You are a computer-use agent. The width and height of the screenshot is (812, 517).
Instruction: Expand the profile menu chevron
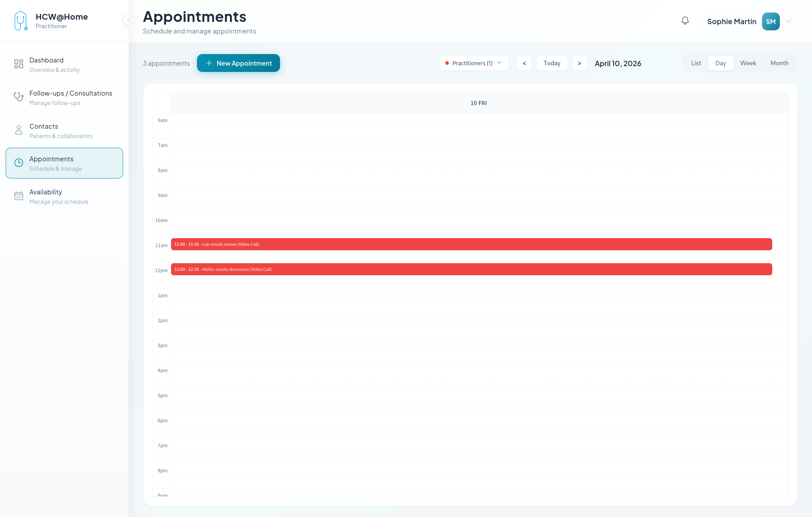(x=789, y=21)
